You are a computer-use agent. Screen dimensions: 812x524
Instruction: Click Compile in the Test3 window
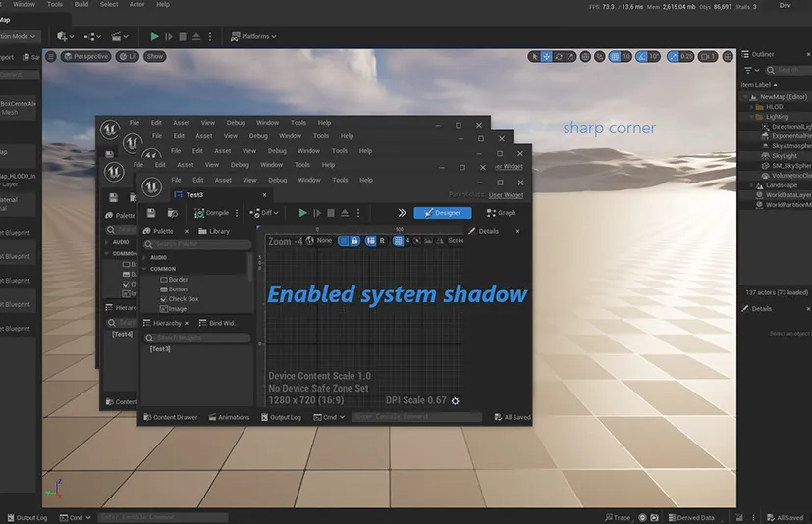click(211, 213)
